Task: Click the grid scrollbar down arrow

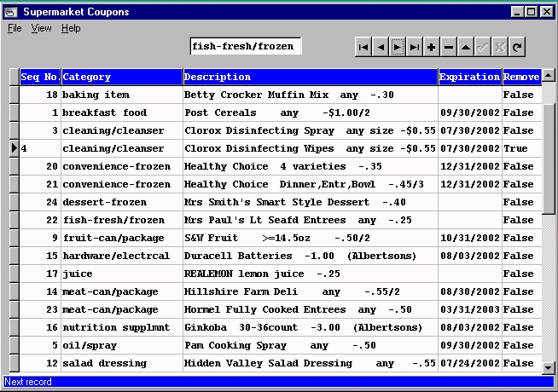Action: pos(549,368)
